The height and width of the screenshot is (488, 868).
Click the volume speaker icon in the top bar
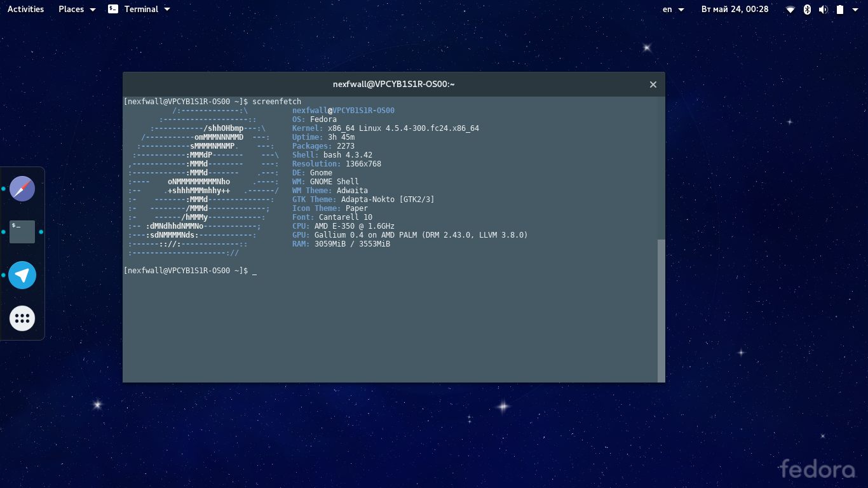click(824, 10)
